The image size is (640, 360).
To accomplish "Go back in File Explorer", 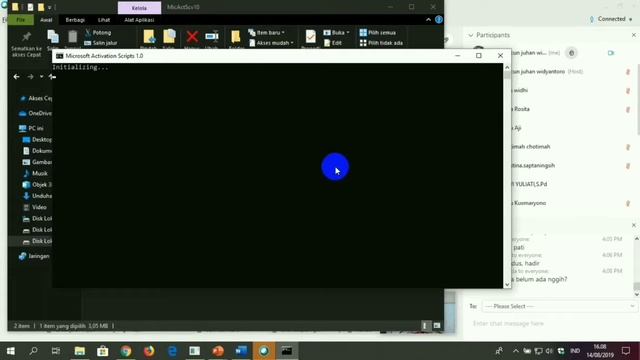I will pyautogui.click(x=16, y=77).
